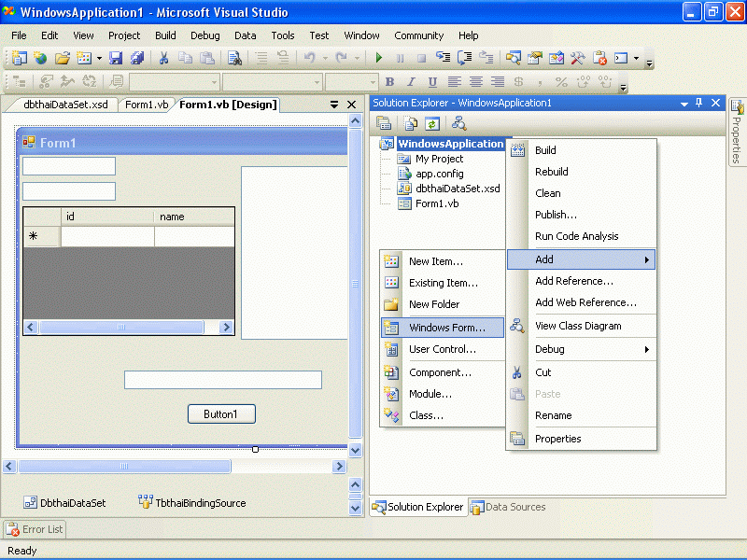Choose Windows Form... from the Add submenu
747x560 pixels.
pos(446,328)
